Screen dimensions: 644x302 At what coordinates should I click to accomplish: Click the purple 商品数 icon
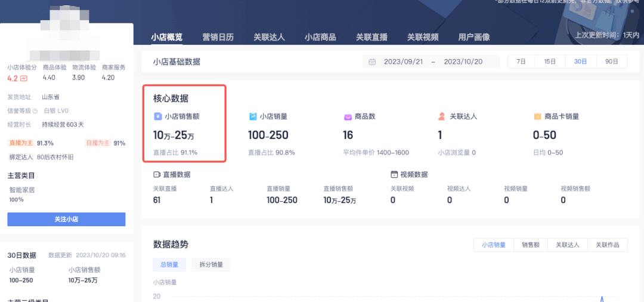(348, 117)
